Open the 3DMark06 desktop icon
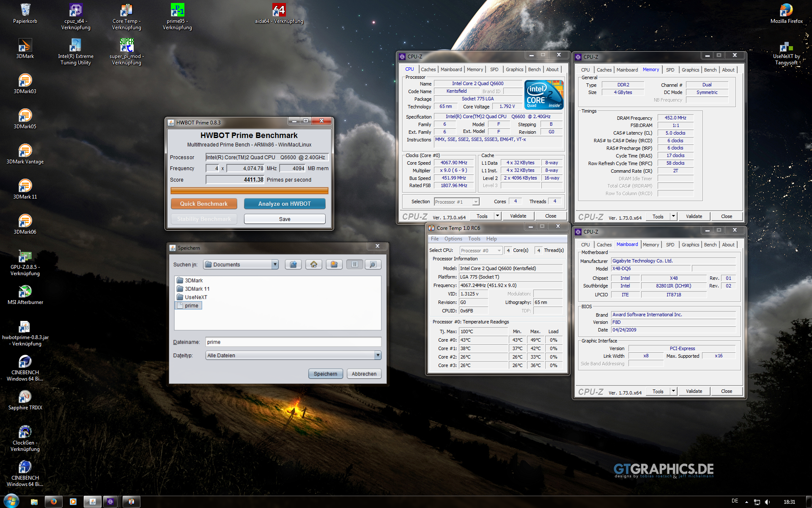Image resolution: width=812 pixels, height=508 pixels. (x=25, y=224)
